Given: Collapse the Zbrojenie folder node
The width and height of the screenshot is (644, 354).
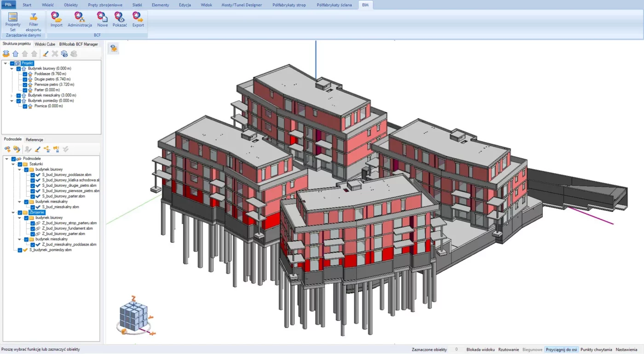Looking at the screenshot, I should click(x=13, y=212).
